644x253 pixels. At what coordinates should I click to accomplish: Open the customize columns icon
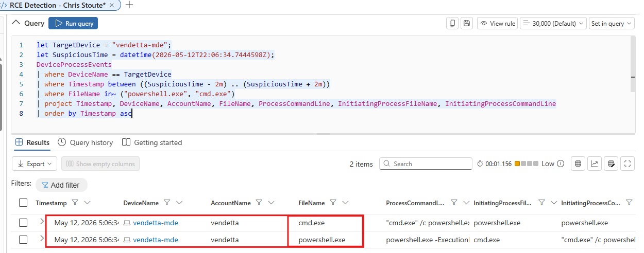[x=611, y=164]
